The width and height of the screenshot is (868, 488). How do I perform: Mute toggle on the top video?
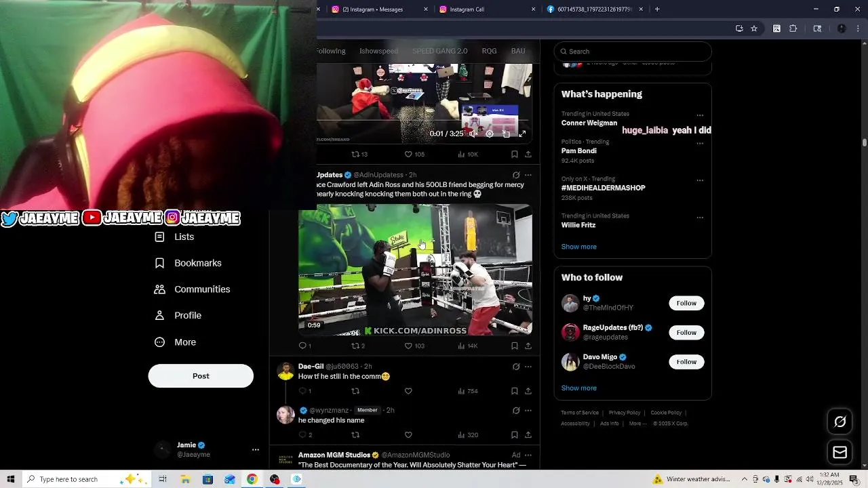473,134
